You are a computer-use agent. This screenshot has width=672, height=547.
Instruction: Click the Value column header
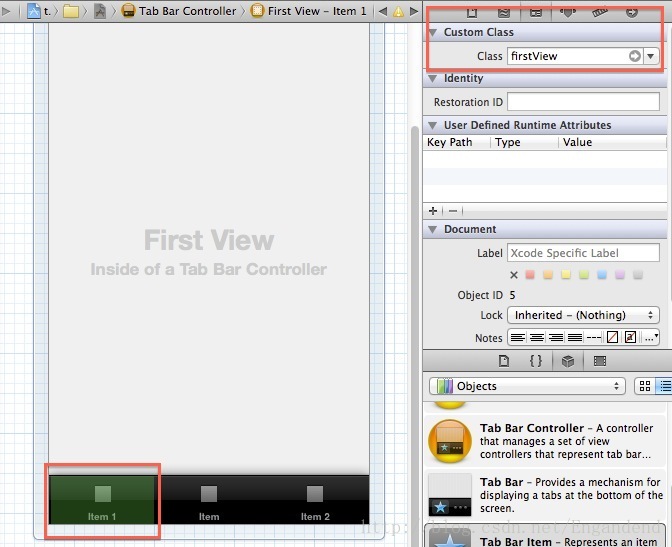click(577, 142)
